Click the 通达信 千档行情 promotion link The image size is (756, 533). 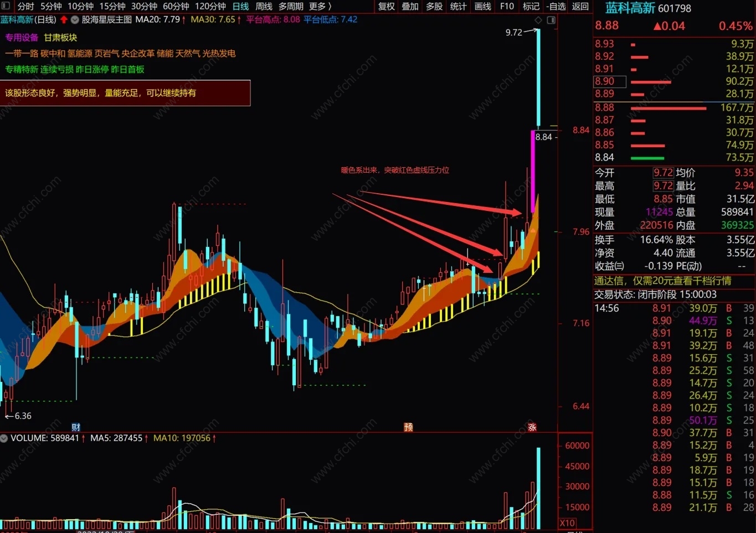point(662,281)
